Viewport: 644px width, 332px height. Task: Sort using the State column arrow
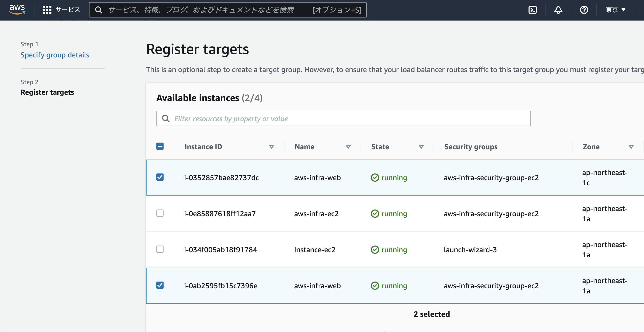[421, 147]
